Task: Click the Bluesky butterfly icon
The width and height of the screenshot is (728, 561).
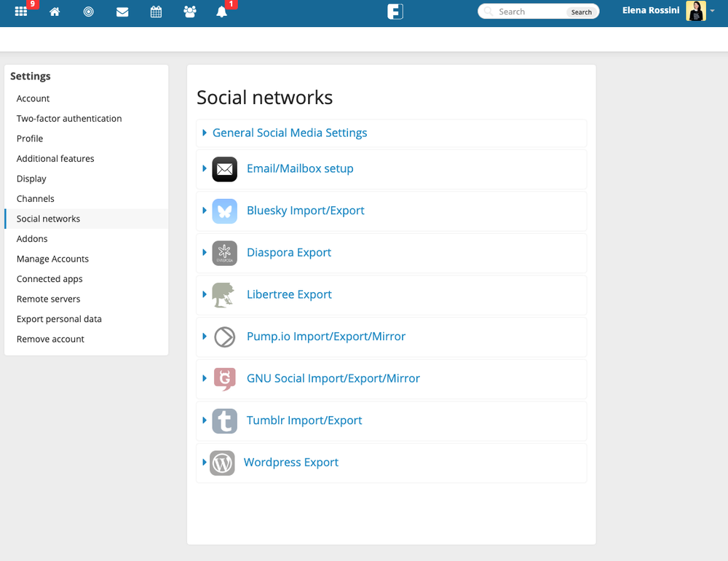Action: pyautogui.click(x=224, y=211)
